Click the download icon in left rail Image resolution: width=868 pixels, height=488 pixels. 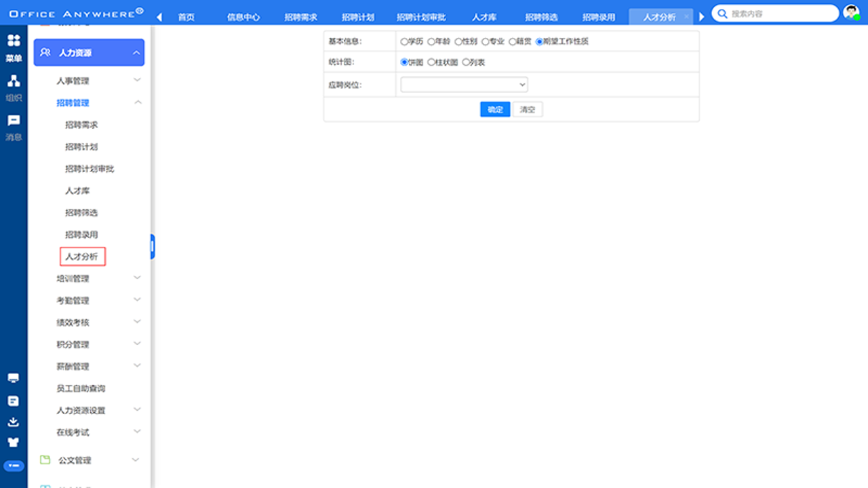pos(14,422)
